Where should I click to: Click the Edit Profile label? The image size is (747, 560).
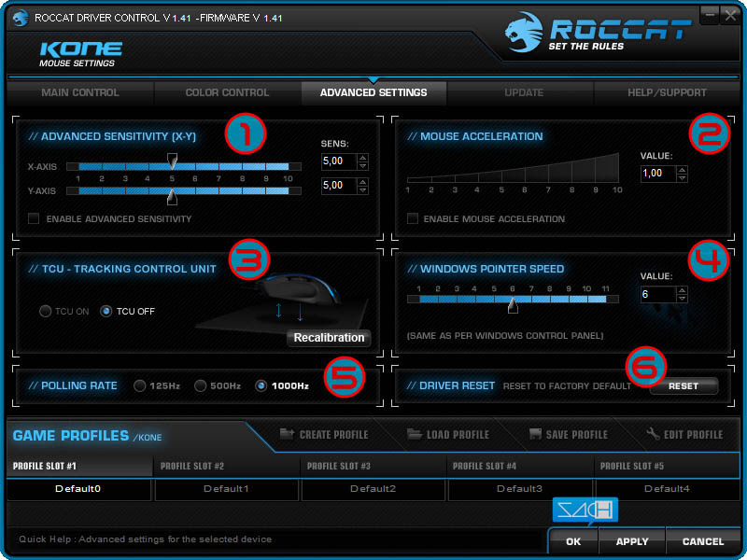tap(693, 435)
